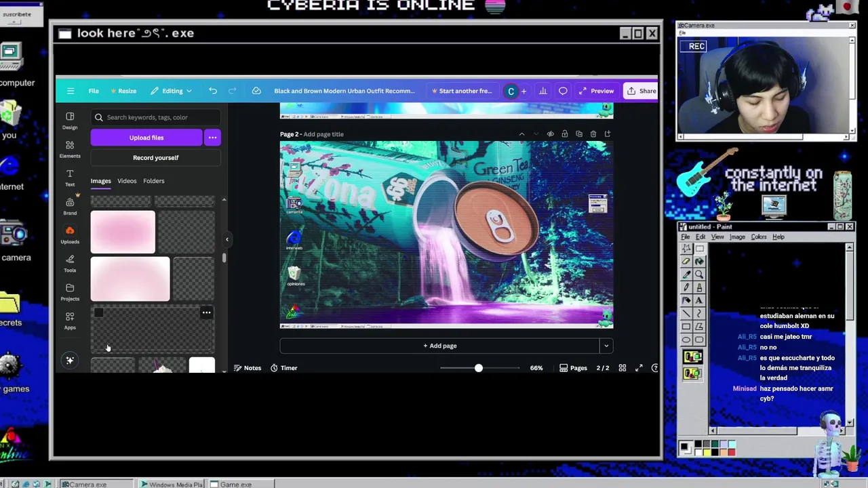The height and width of the screenshot is (488, 868).
Task: Click the Resize button
Action: click(123, 91)
